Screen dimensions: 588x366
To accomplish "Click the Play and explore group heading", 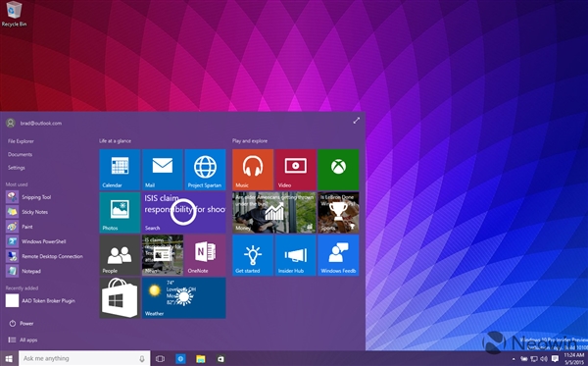I will [250, 140].
